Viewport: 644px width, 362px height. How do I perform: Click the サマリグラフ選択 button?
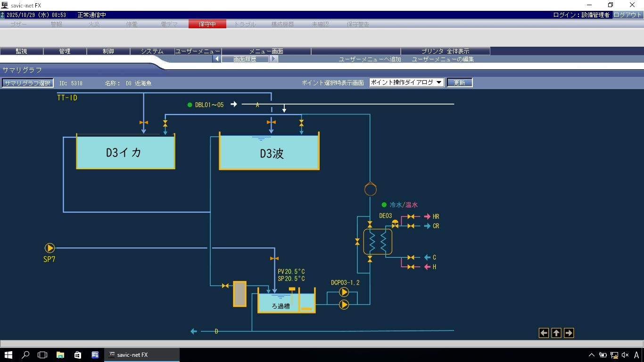point(27,83)
